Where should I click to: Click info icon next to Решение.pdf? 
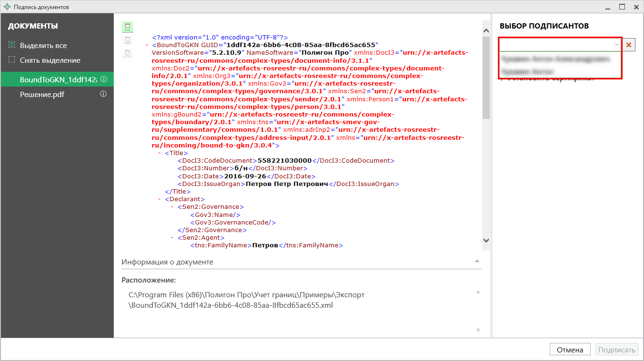[x=103, y=94]
